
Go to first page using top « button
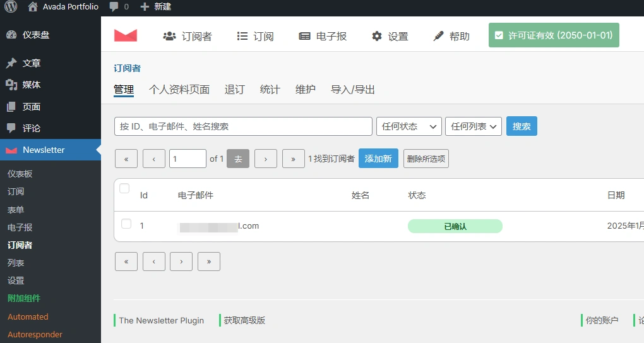(x=126, y=159)
